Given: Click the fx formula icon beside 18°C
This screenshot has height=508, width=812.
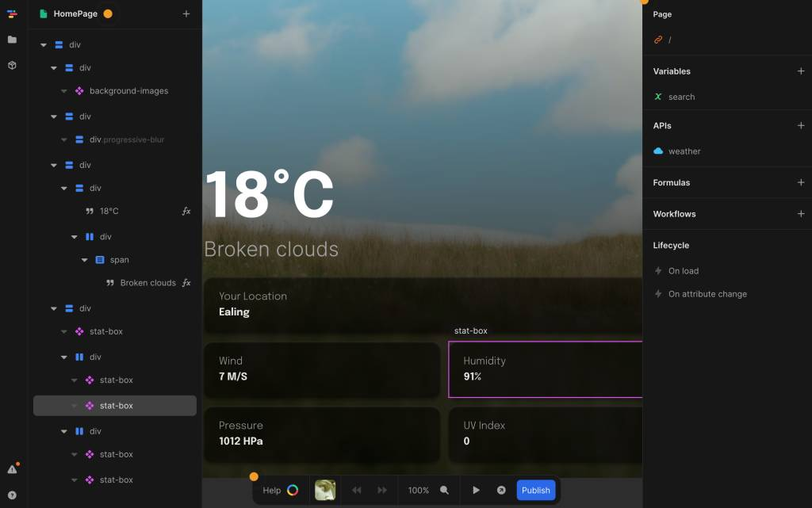Looking at the screenshot, I should click(x=186, y=211).
